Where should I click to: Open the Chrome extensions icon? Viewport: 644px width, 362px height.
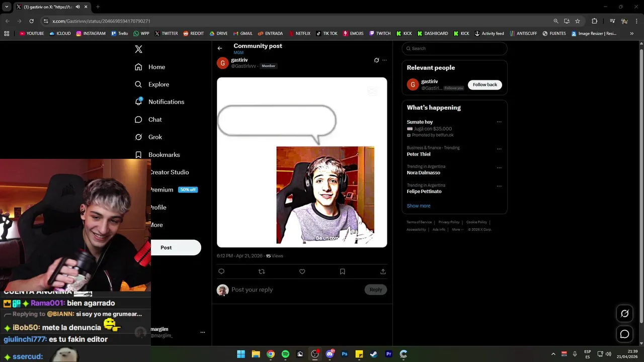pos(594,21)
